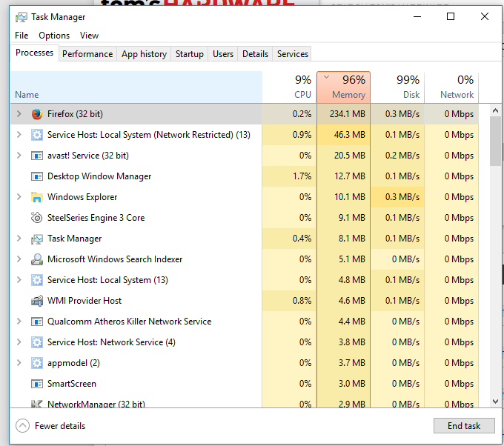The width and height of the screenshot is (504, 446).
Task: Maximize the Task Manager window
Action: [x=451, y=16]
